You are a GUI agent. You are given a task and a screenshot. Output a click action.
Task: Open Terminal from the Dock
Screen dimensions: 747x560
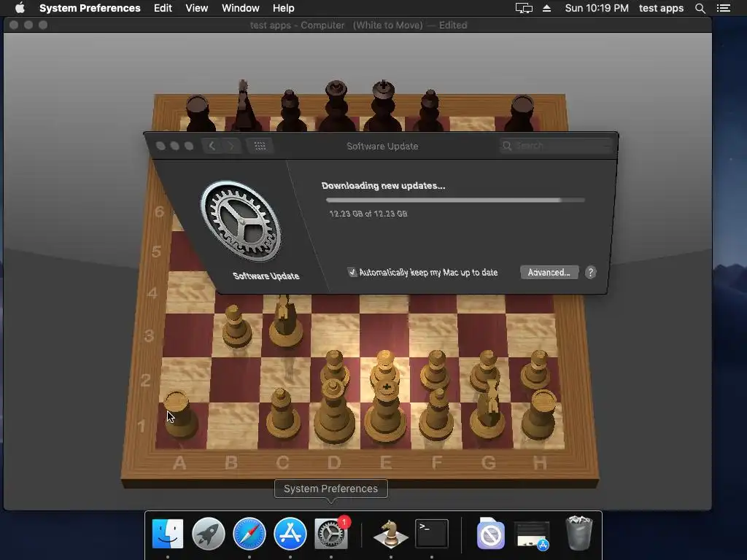[432, 534]
